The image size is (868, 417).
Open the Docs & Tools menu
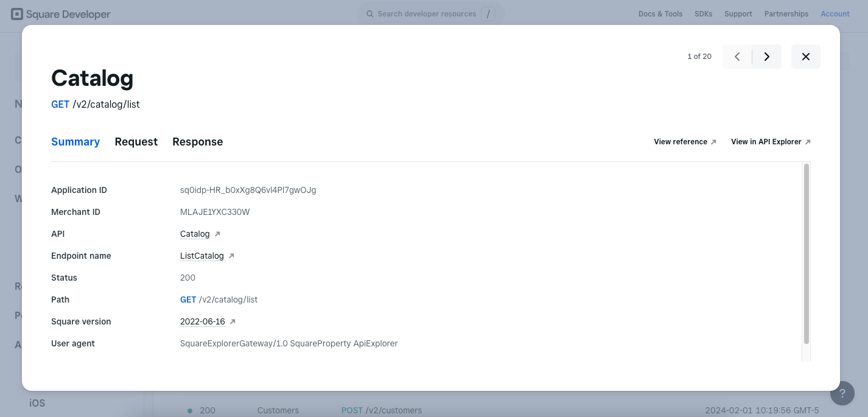[660, 14]
